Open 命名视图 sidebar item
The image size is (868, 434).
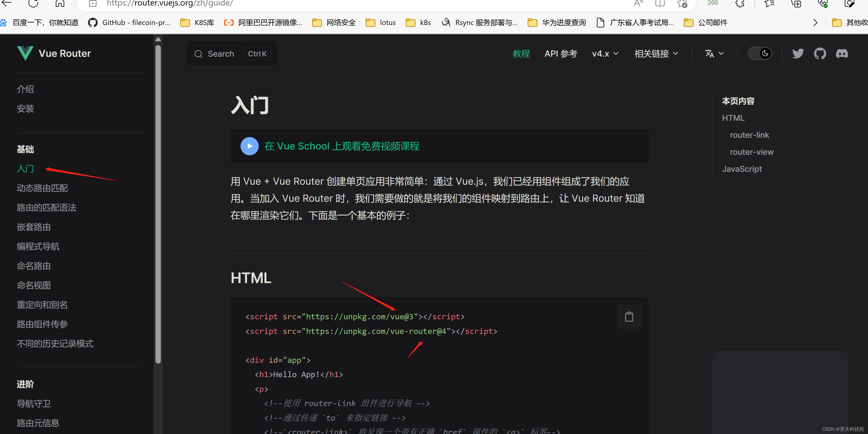[34, 285]
